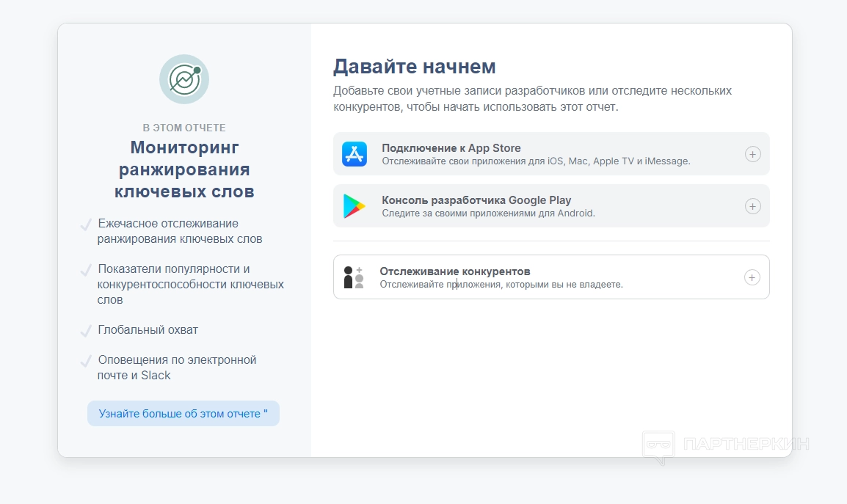The image size is (847, 504).
Task: Select 'Консоль разработчика Google Play' title
Action: pos(476,200)
